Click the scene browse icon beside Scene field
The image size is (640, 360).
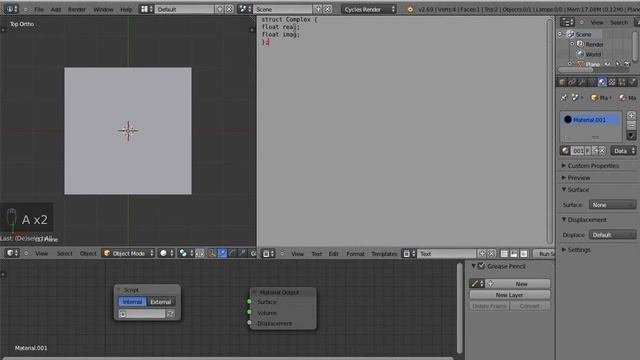pos(245,9)
